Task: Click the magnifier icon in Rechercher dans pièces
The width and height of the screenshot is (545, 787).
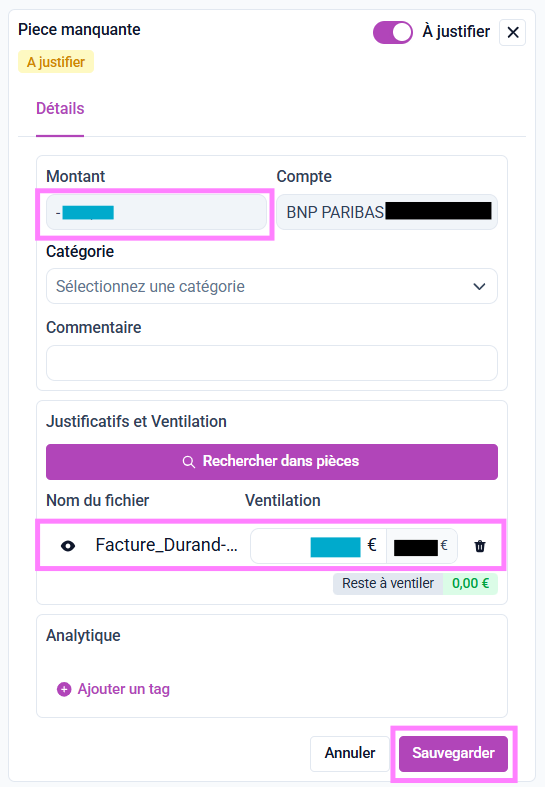Action: tap(189, 462)
